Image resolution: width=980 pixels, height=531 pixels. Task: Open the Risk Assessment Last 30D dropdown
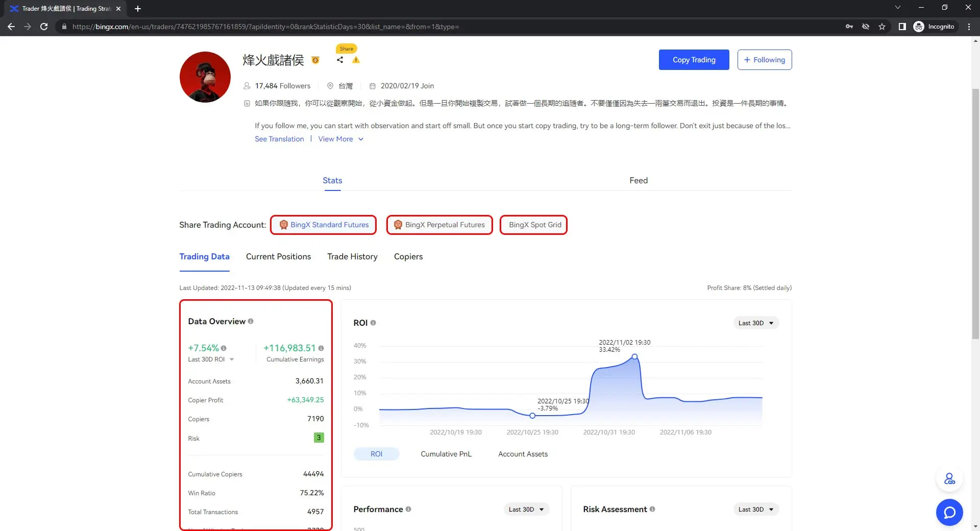756,509
